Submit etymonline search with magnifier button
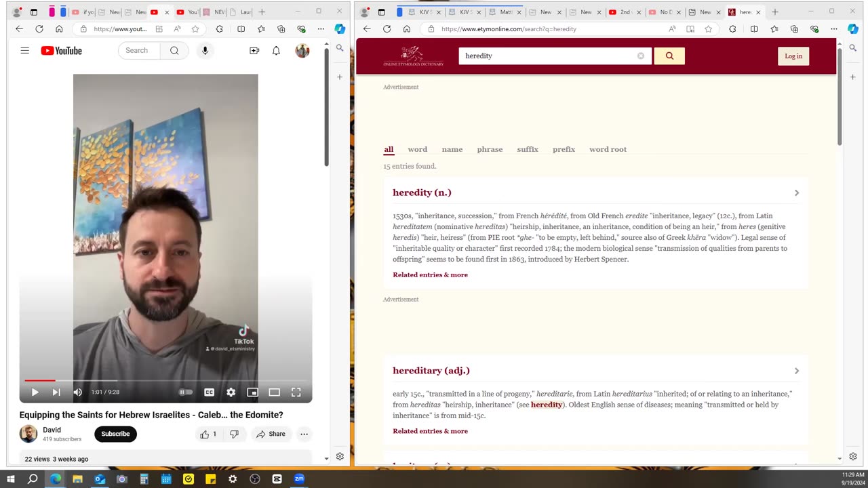This screenshot has width=868, height=488. [669, 56]
